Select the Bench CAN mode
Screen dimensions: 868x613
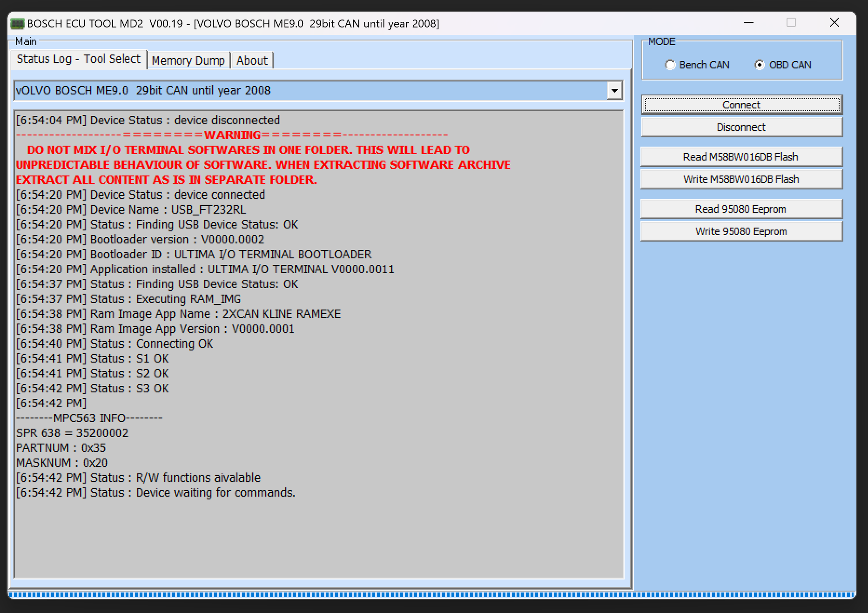(697, 65)
